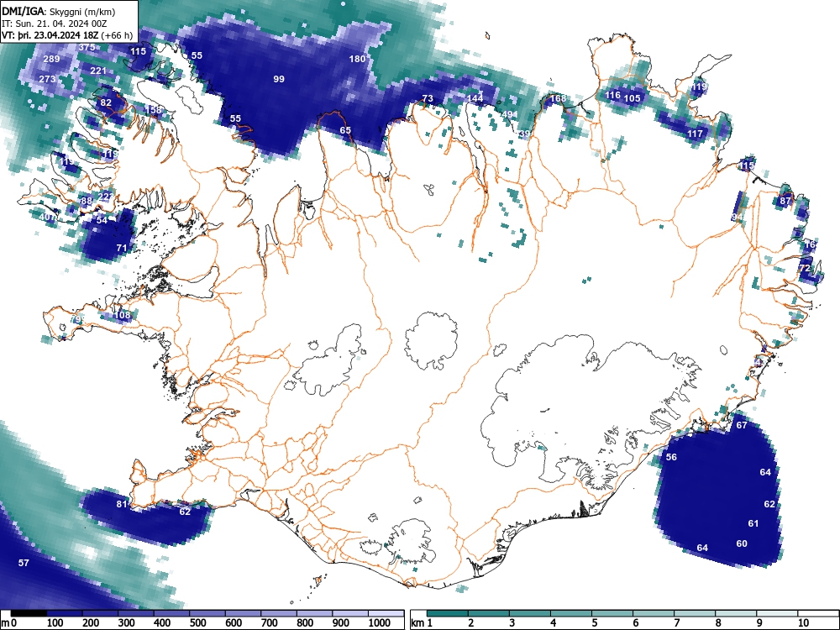Screen dimensions: 840x630
Task: Click the visibility value 56
Action: coord(671,457)
